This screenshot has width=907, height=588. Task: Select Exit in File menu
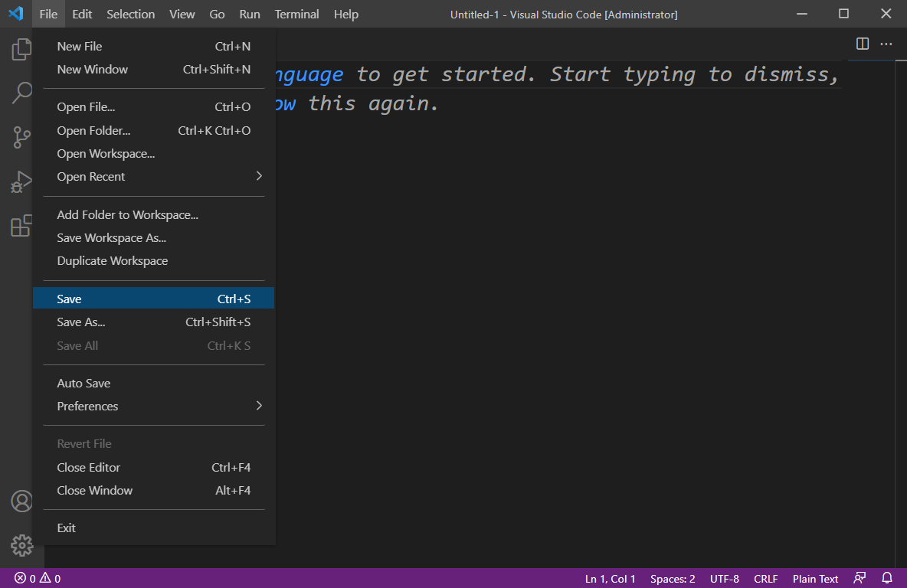coord(153,528)
